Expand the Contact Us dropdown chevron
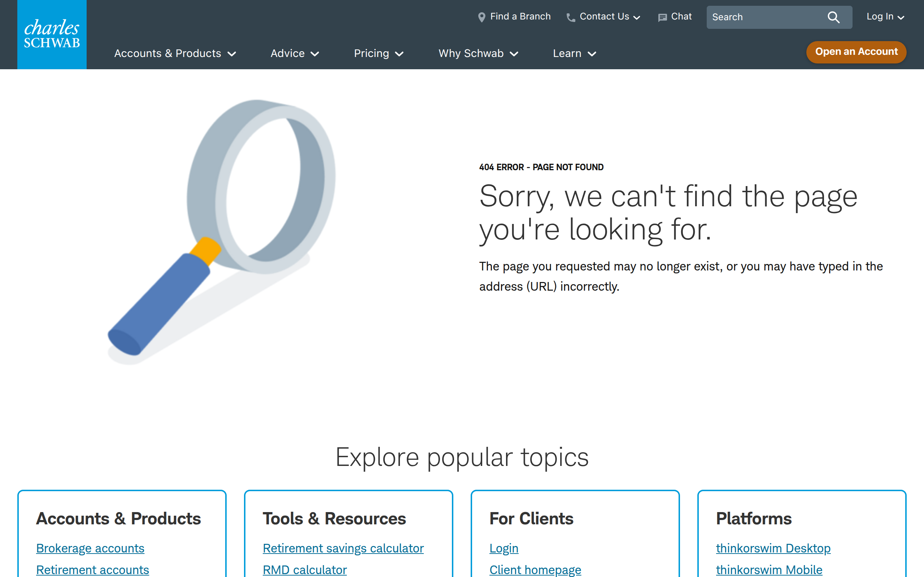The image size is (924, 577). [x=636, y=18]
